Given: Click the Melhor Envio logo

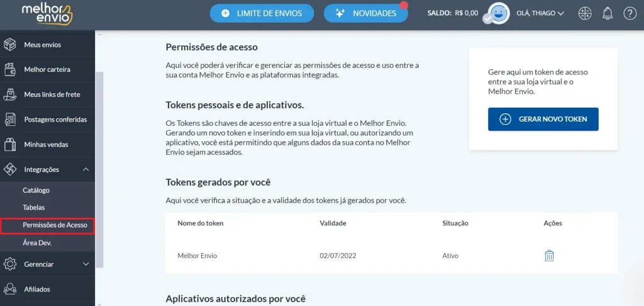Looking at the screenshot, I should [47, 14].
